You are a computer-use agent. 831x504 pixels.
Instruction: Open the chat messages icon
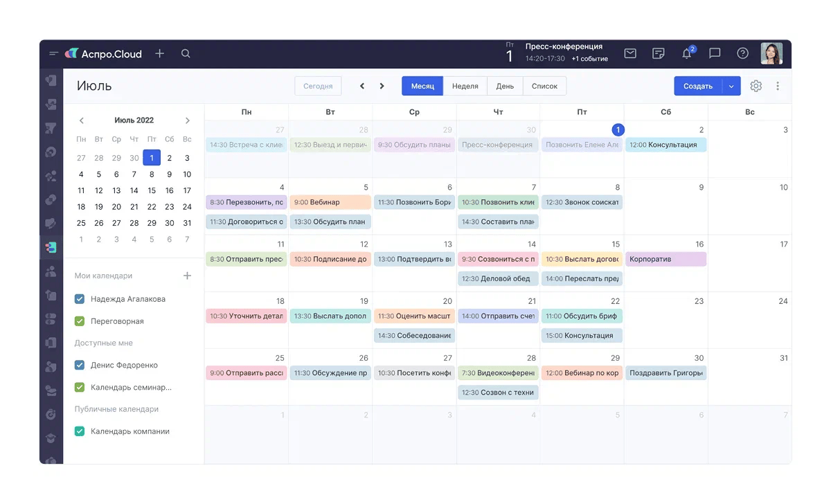[x=715, y=54]
